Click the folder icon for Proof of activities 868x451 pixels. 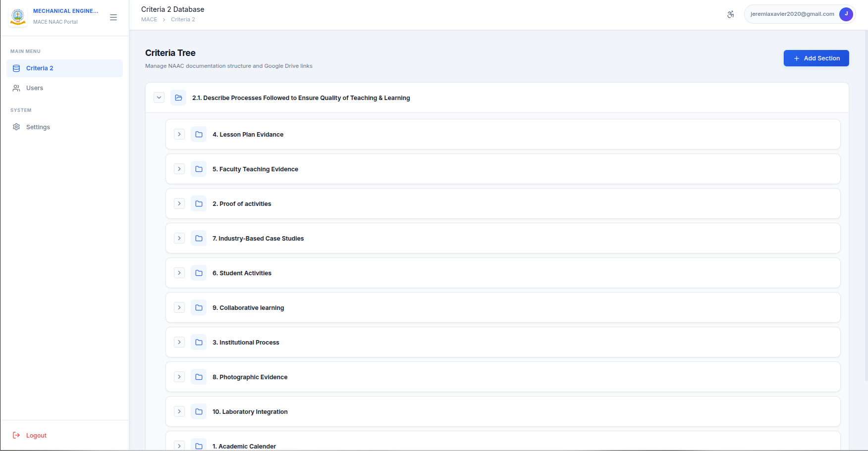tap(199, 203)
